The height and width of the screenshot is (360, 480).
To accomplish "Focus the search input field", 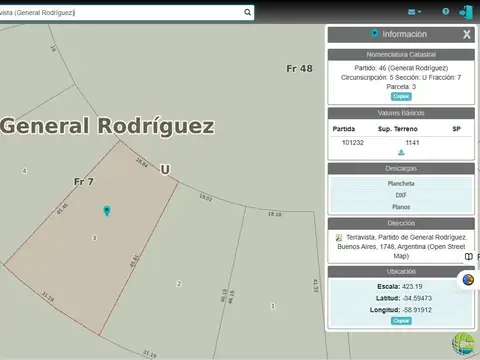I will (x=122, y=13).
